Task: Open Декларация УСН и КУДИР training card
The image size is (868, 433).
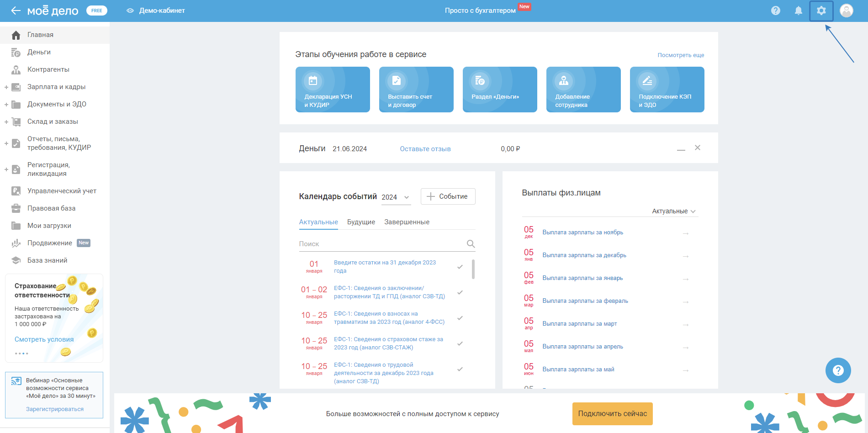Action: click(333, 90)
